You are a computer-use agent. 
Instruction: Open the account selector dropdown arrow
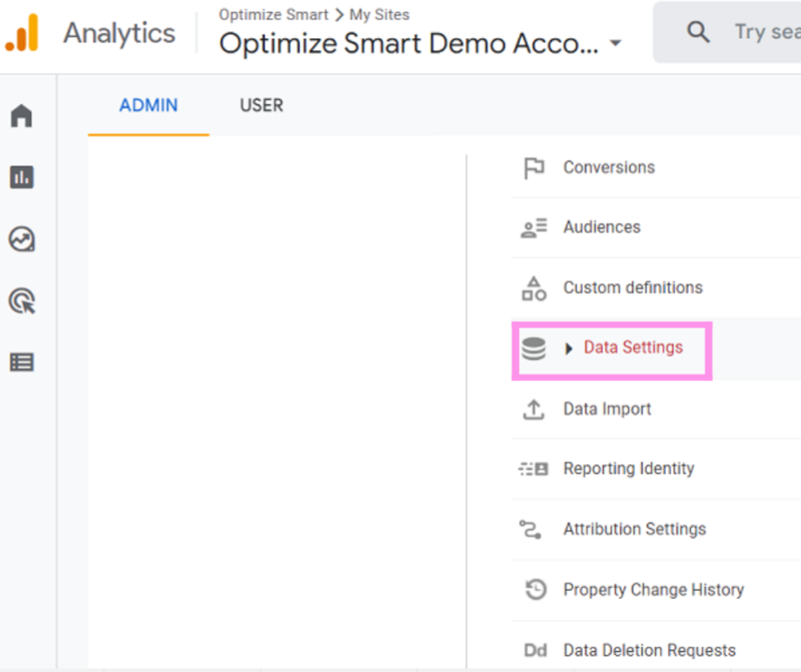tap(616, 43)
